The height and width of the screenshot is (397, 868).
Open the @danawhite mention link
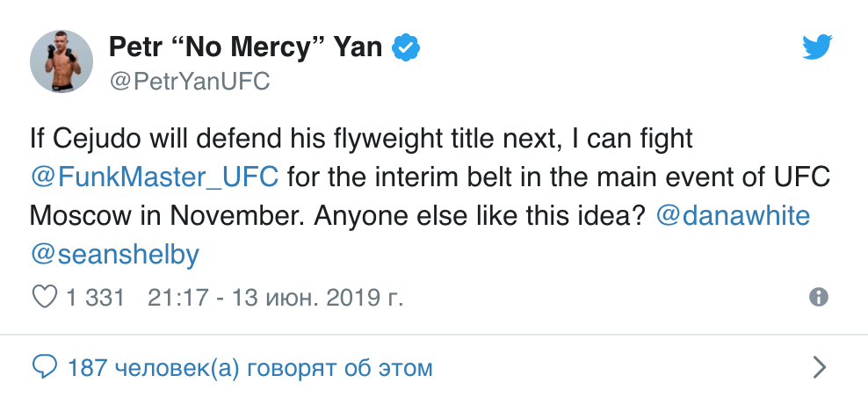click(x=734, y=215)
